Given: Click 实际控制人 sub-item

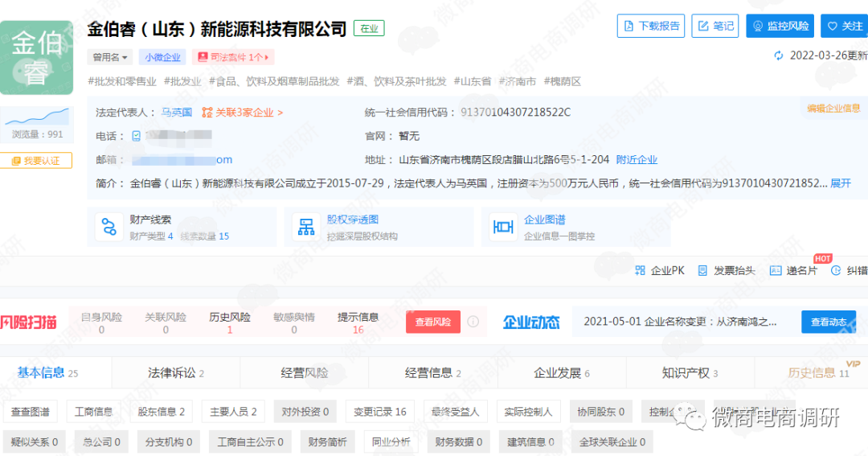Looking at the screenshot, I should point(528,412).
